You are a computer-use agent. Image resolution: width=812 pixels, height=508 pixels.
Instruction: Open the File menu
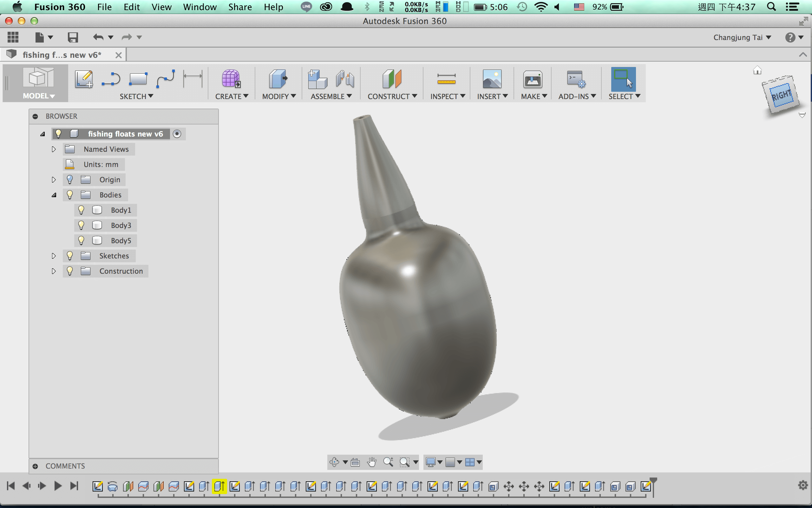coord(104,7)
